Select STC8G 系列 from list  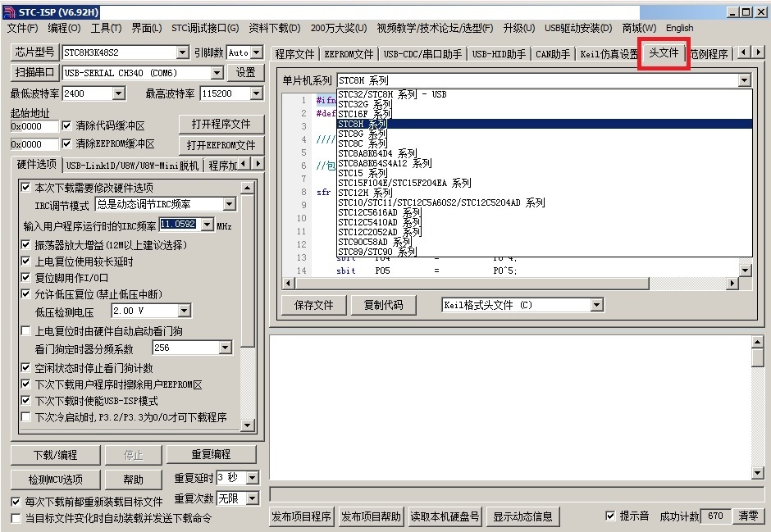[545, 134]
